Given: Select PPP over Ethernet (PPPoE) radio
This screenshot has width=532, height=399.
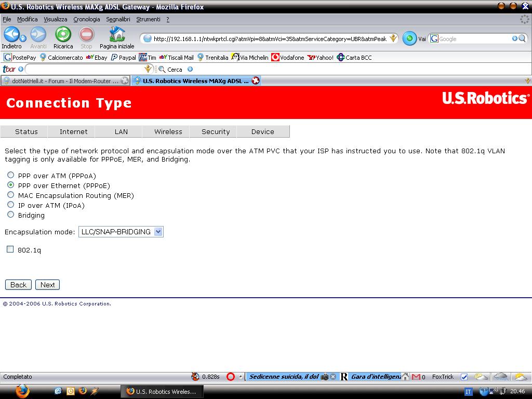Looking at the screenshot, I should pyautogui.click(x=10, y=185).
